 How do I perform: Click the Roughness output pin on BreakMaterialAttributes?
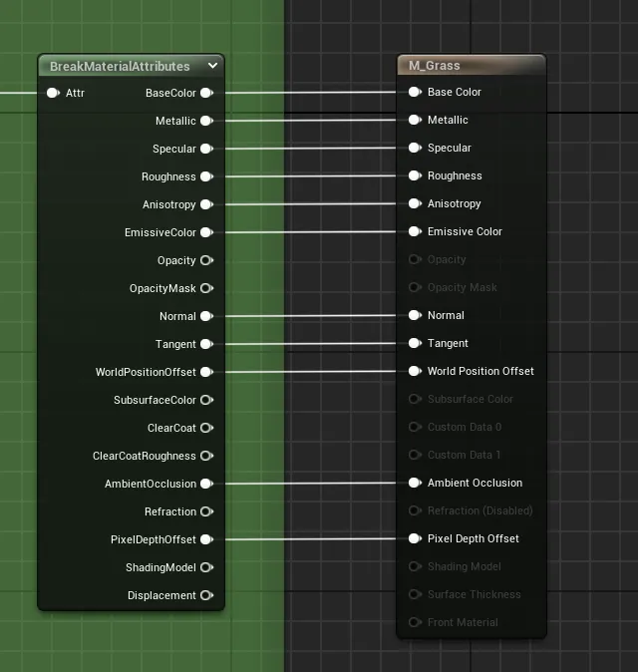tap(207, 176)
